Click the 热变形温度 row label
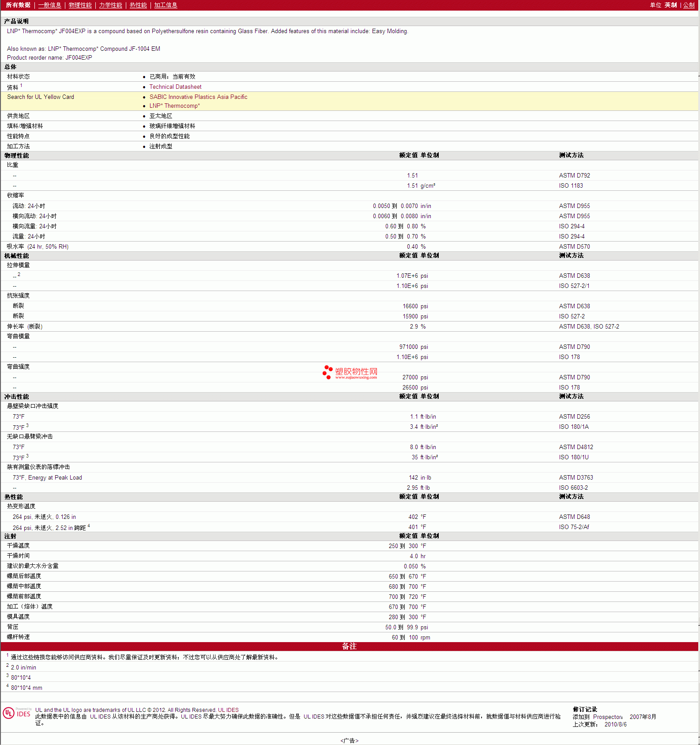Screen dimensions: 700x745 (x=21, y=507)
